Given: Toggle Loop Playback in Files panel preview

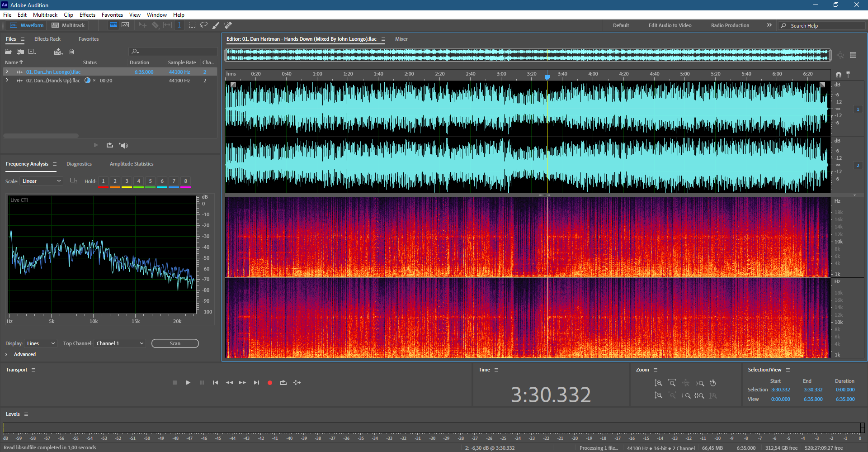Looking at the screenshot, I should click(109, 145).
